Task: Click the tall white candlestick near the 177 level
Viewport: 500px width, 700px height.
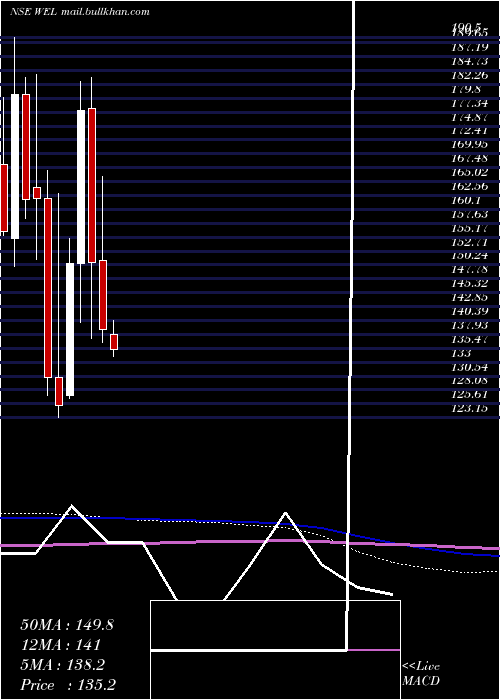Action: tap(81, 187)
